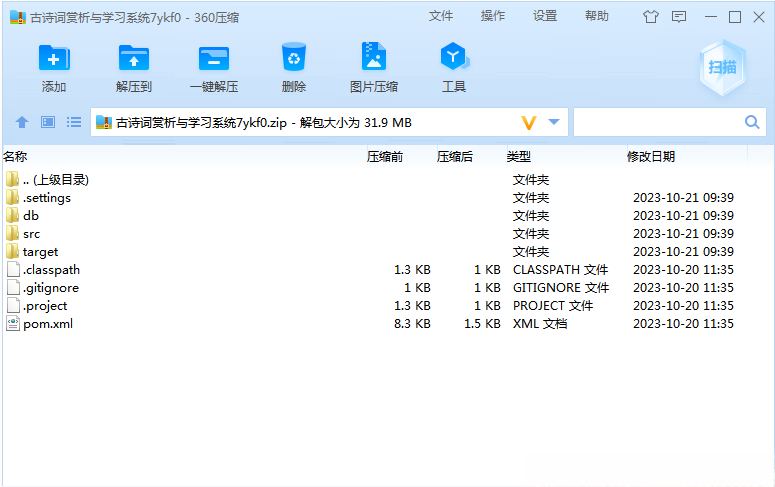This screenshot has width=775, height=487.
Task: Expand the path history dropdown arrow
Action: pos(554,122)
